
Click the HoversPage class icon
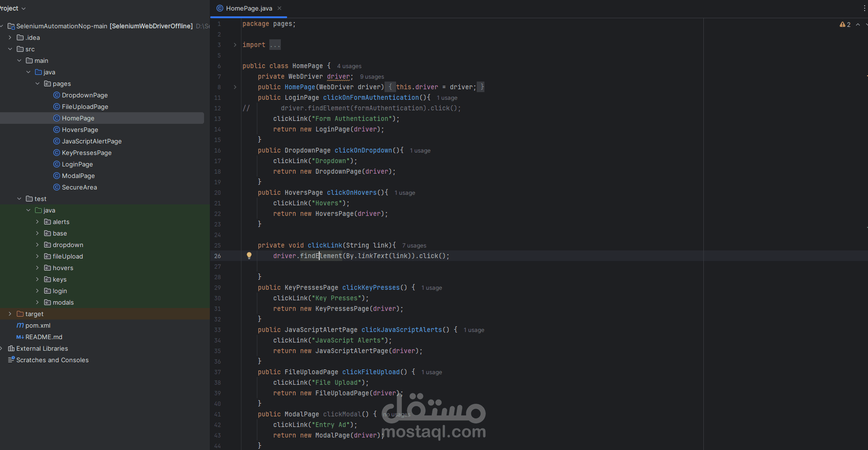57,130
